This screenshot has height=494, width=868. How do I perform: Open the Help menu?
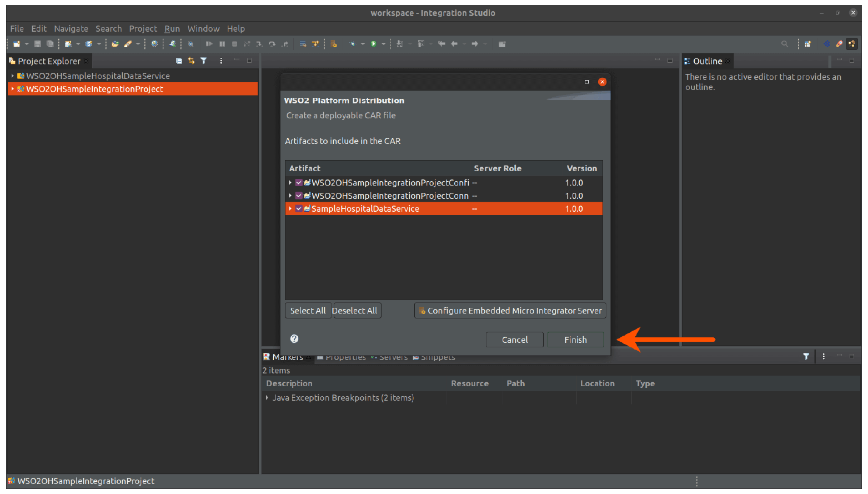click(x=235, y=28)
